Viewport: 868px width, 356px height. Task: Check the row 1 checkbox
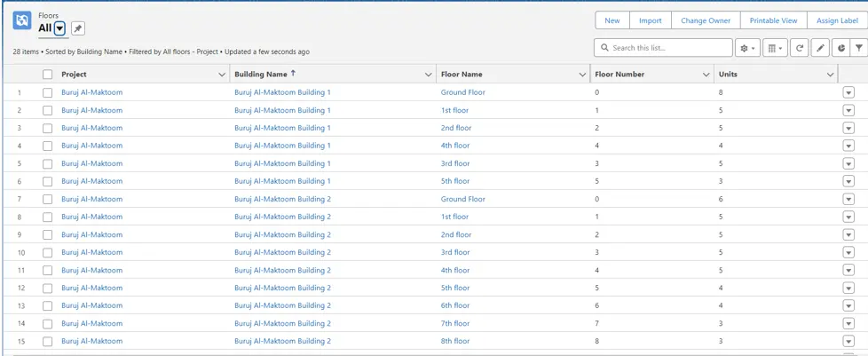click(x=48, y=92)
